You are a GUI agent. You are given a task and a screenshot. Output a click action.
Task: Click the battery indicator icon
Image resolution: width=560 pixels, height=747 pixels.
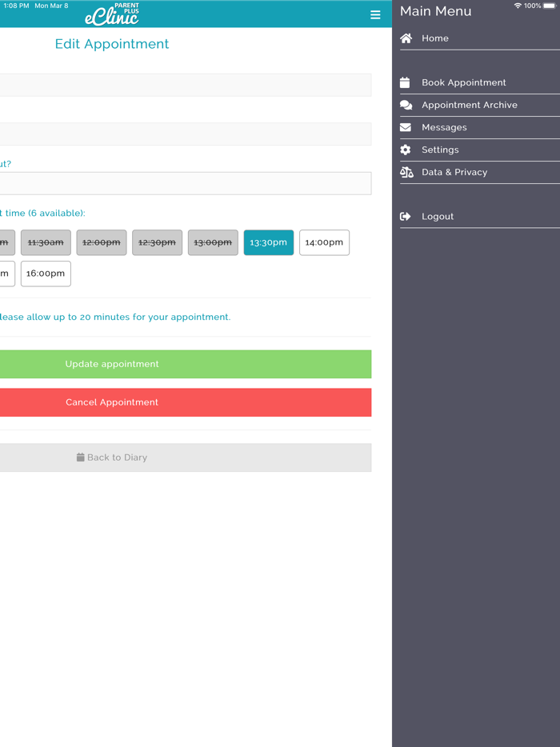click(x=550, y=6)
